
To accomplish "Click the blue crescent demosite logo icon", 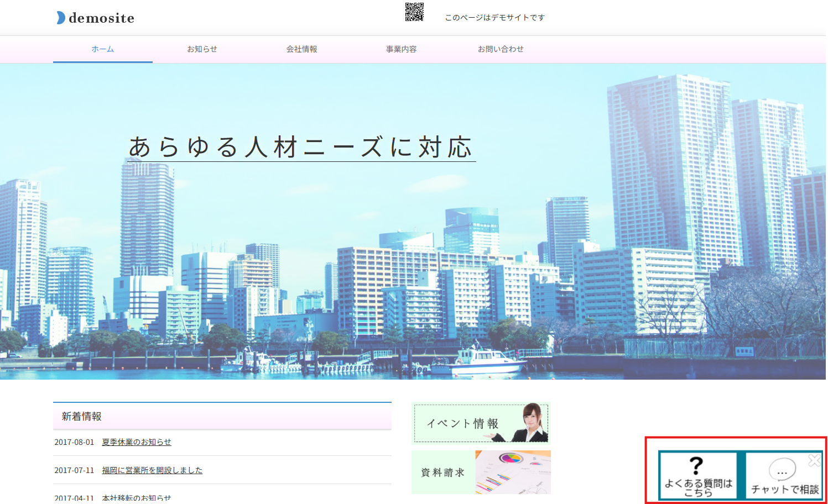I will coord(60,18).
